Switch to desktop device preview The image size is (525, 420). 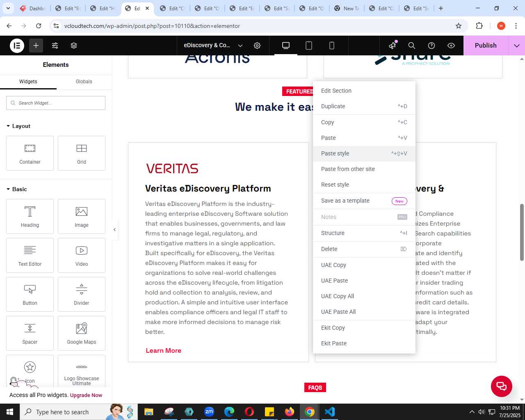click(286, 46)
